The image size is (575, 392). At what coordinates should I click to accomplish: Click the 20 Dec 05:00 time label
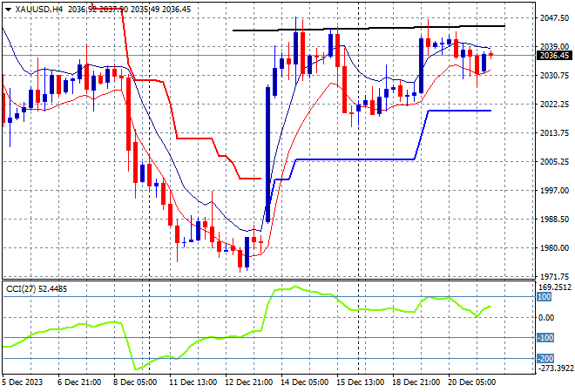[474, 381]
